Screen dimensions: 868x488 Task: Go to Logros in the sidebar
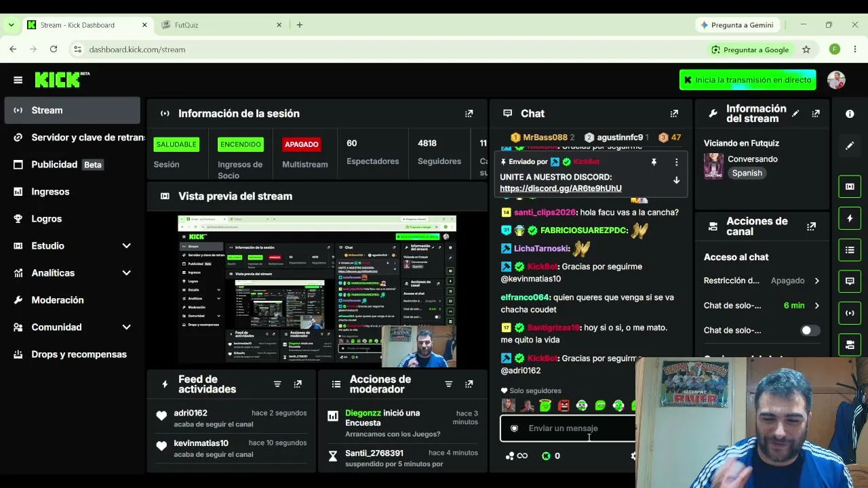tap(73, 219)
